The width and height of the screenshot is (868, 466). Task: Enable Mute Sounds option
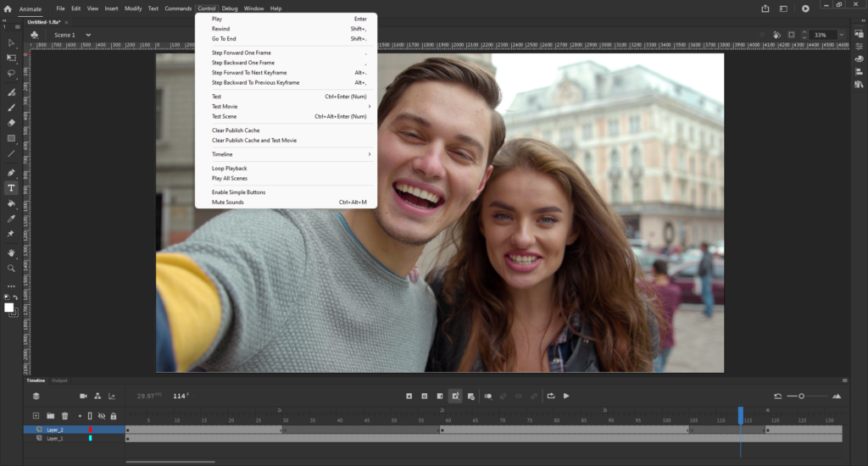228,202
